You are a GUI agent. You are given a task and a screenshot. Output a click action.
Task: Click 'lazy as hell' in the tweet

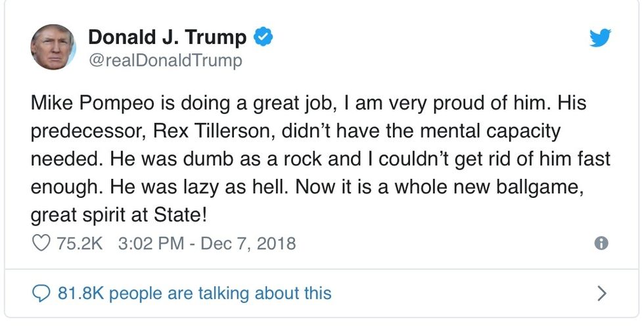(x=234, y=186)
